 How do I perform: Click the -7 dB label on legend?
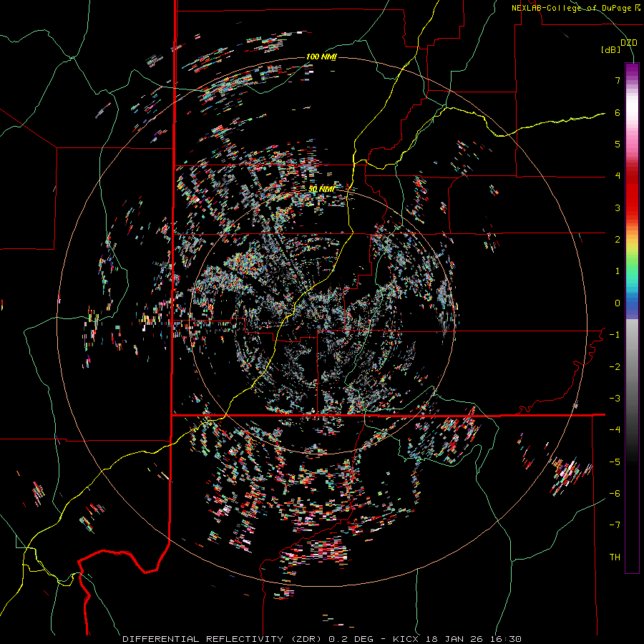pos(615,525)
